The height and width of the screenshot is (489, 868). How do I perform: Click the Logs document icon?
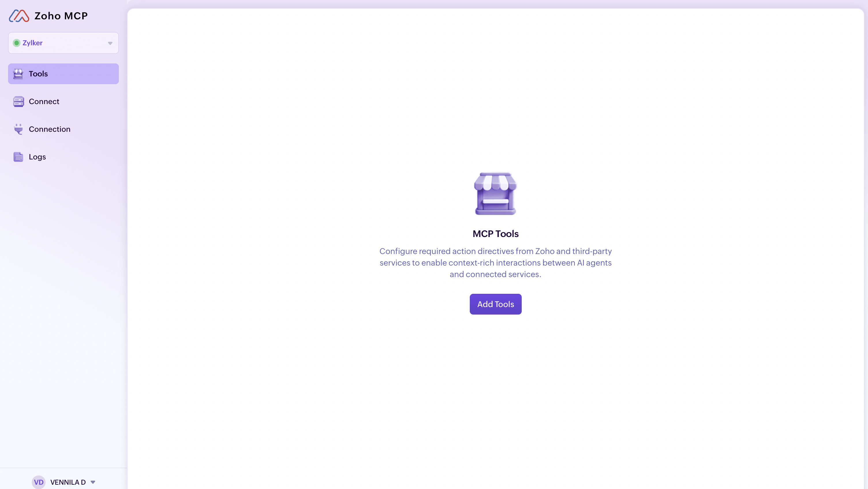tap(18, 157)
